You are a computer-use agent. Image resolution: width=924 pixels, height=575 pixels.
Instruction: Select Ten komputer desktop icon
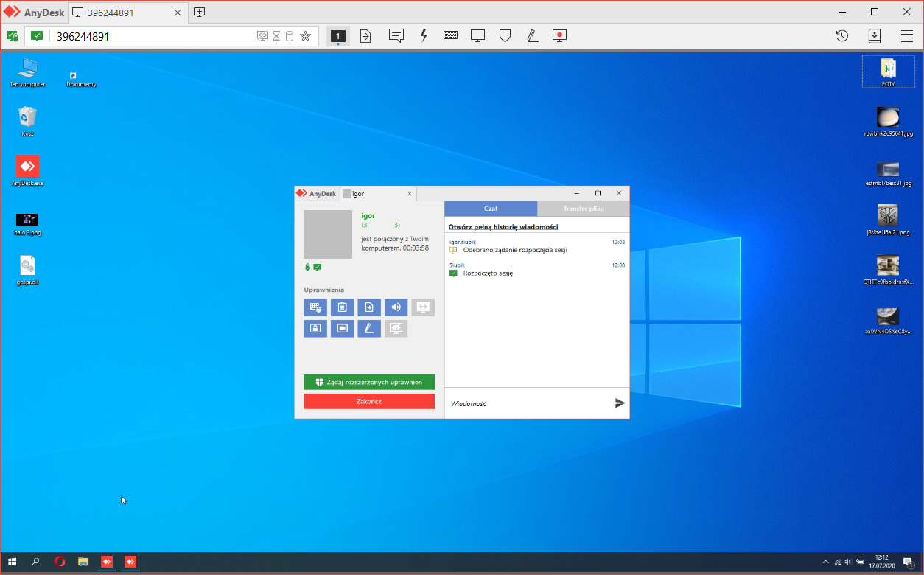[27, 73]
